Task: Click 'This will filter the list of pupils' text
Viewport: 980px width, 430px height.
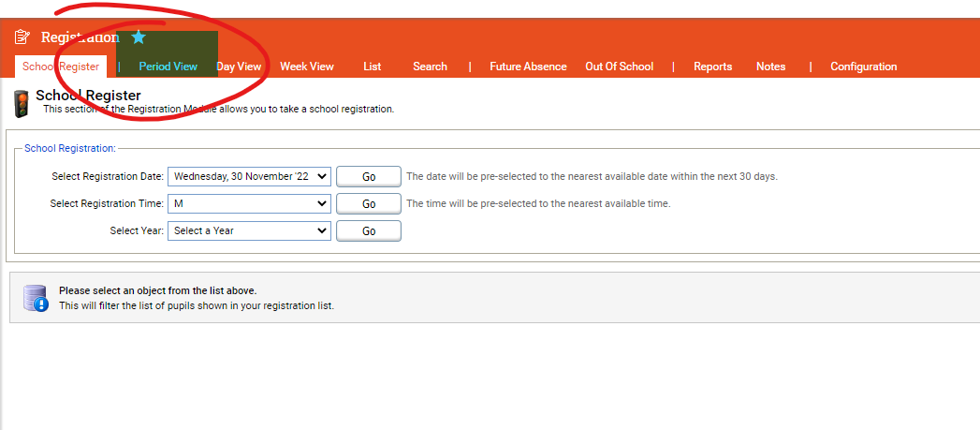Action: pos(197,306)
